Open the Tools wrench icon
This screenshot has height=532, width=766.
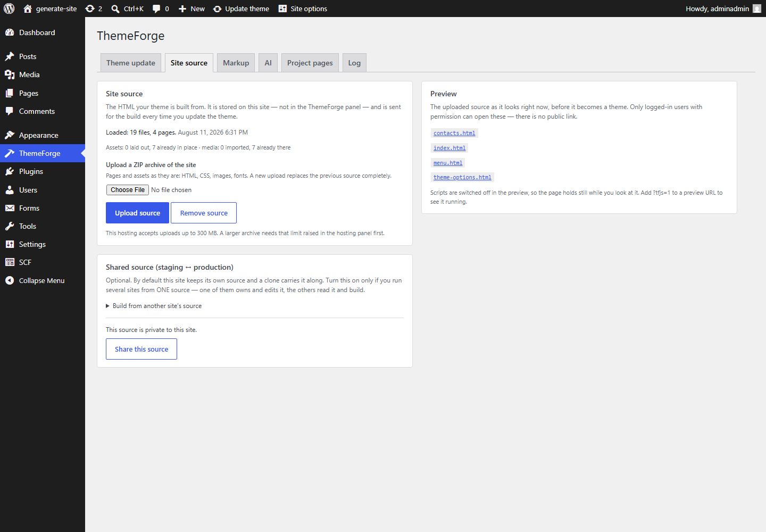[10, 226]
